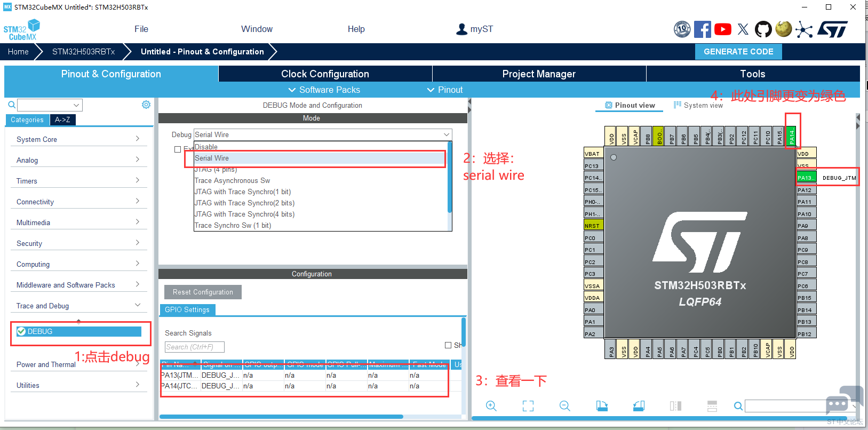Open the Facebook link icon
The image size is (868, 430).
[703, 29]
